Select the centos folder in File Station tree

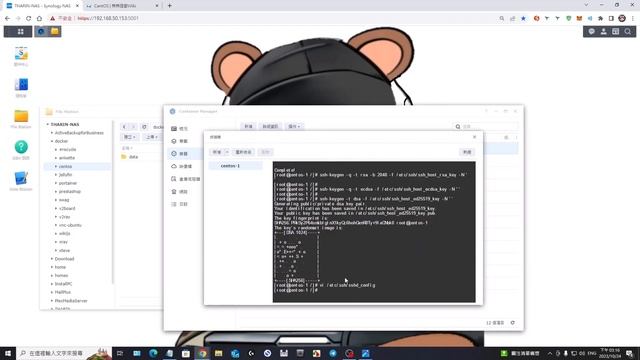coord(65,167)
